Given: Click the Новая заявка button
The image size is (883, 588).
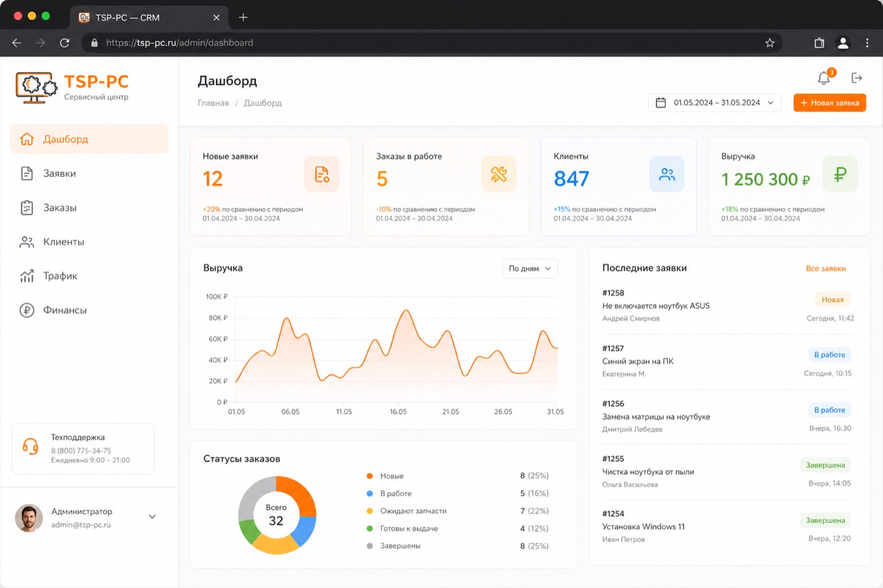Looking at the screenshot, I should click(x=829, y=103).
